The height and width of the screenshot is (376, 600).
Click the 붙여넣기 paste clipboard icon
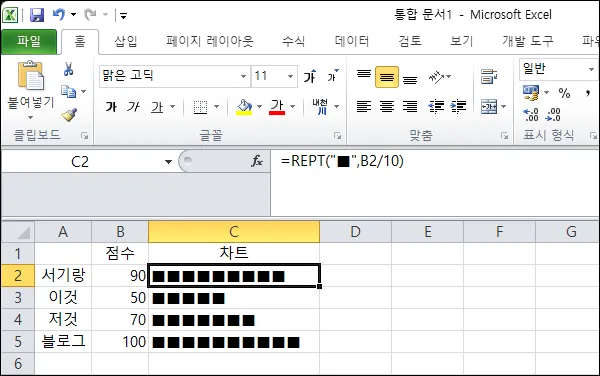[31, 75]
